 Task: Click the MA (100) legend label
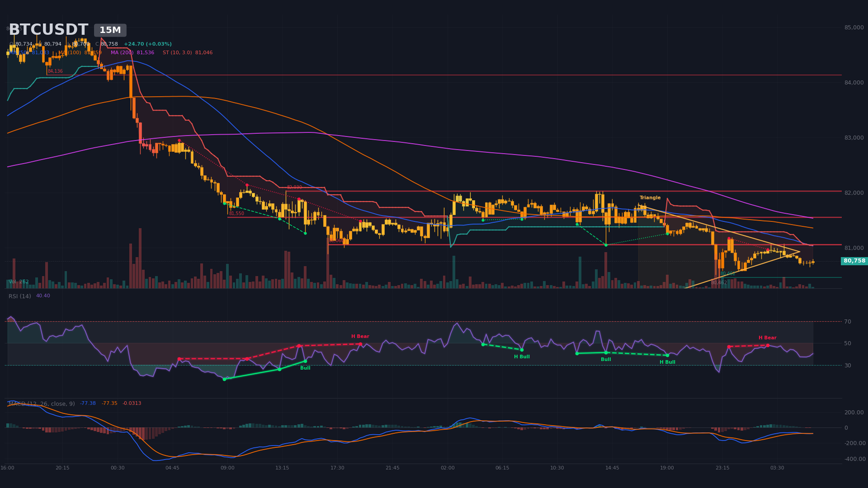click(80, 53)
